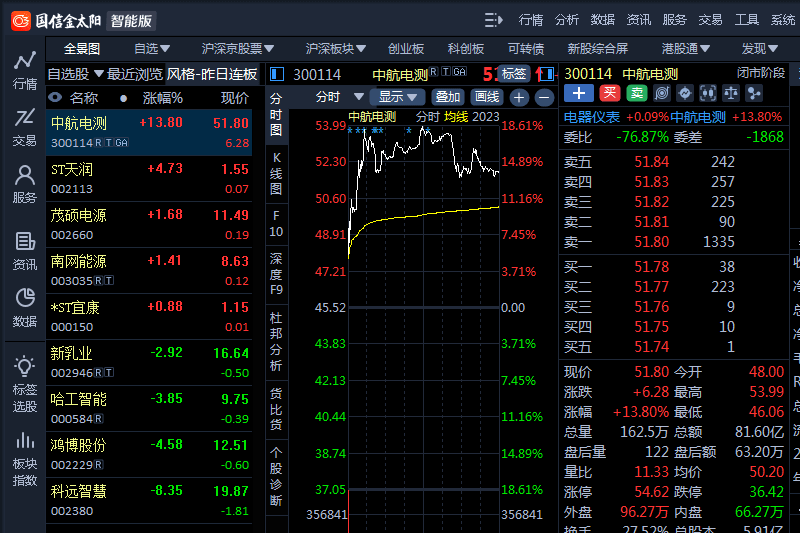The height and width of the screenshot is (533, 800).
Task: Add 中航电测 to watchlist with blue plus
Action: 579,93
